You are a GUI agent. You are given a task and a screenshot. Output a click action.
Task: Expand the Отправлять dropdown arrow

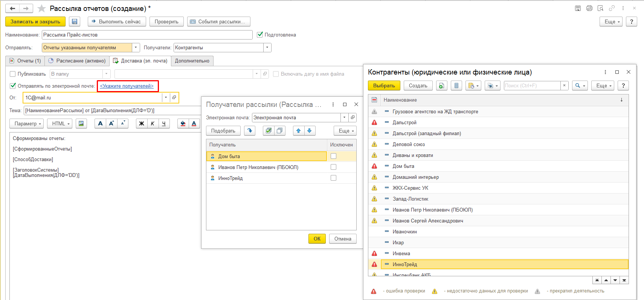[x=136, y=47]
